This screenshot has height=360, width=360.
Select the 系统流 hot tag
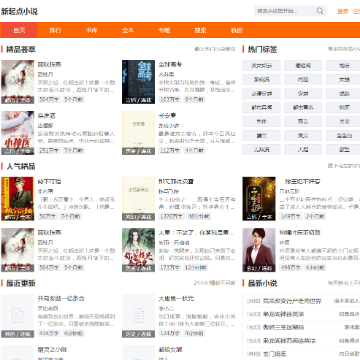coord(261,80)
